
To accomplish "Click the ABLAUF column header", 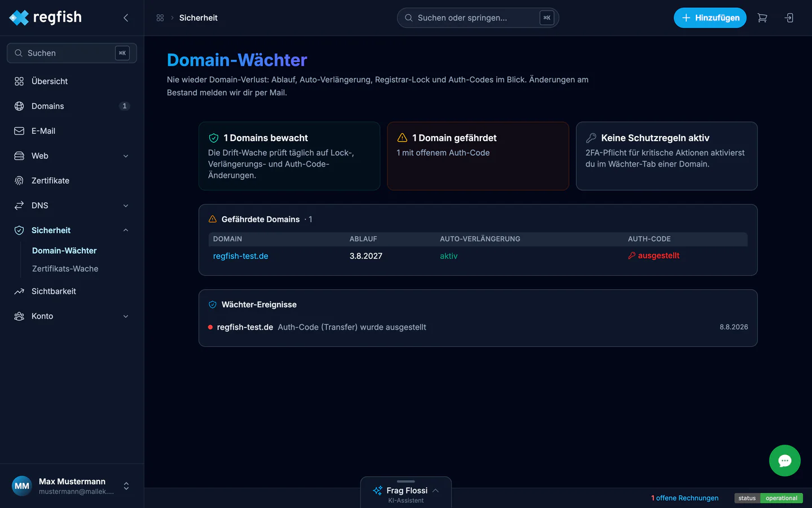I will (x=363, y=239).
